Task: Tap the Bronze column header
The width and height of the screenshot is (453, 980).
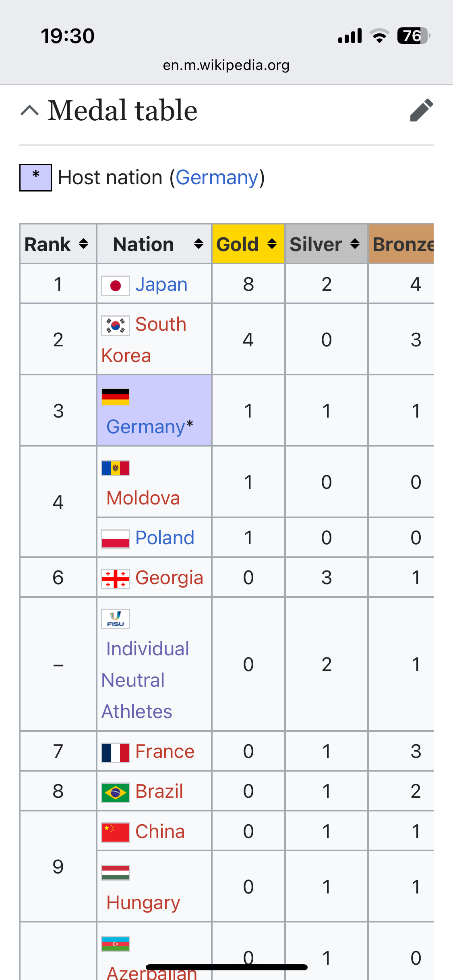Action: (401, 244)
